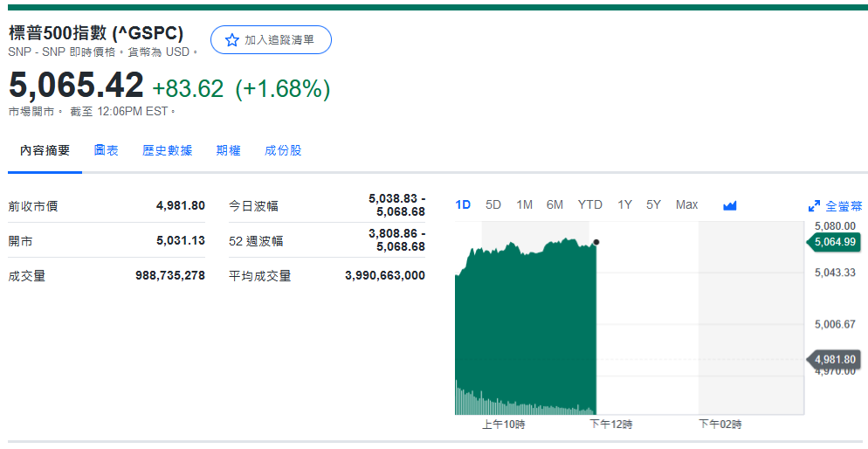Expand chart with the 全螢幕 fullscreen icon
The image size is (868, 449).
click(835, 206)
